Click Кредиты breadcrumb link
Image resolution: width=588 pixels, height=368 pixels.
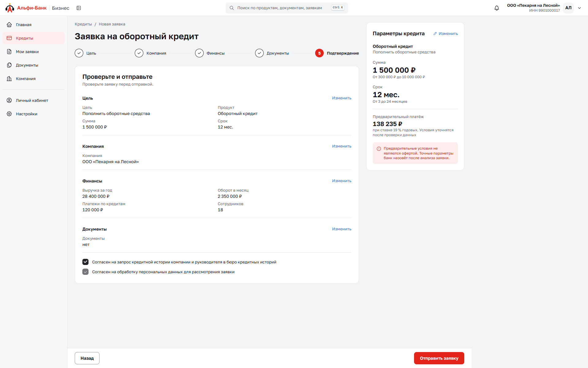click(x=83, y=24)
